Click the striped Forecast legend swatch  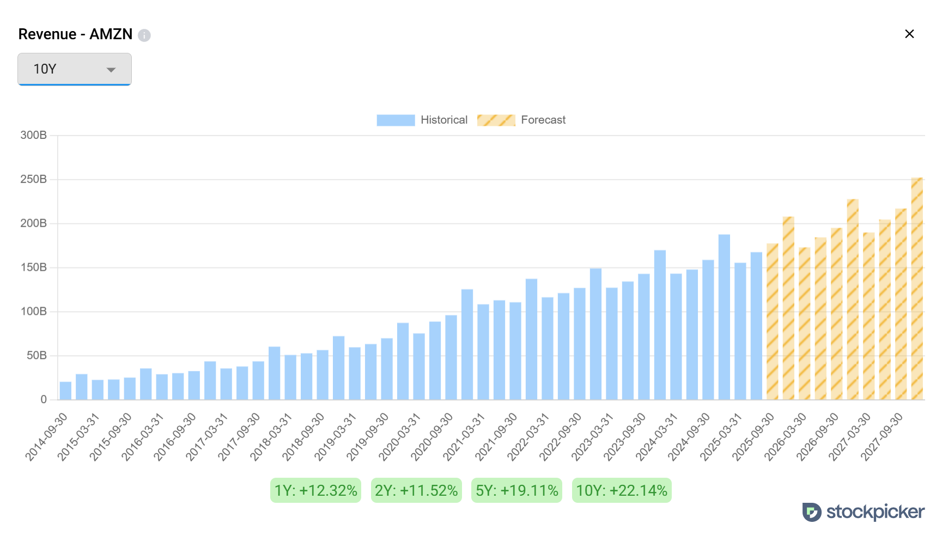coord(496,120)
